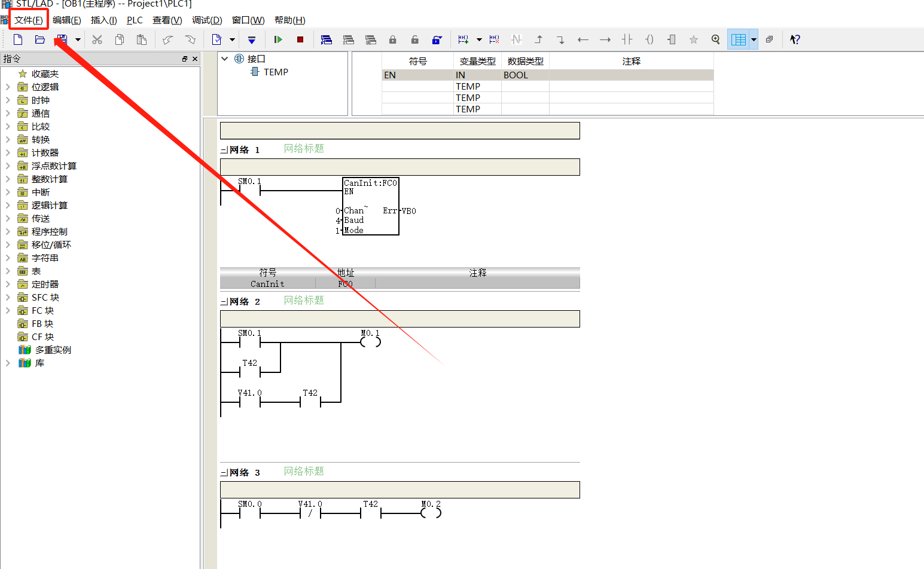This screenshot has height=569, width=924.
Task: Toggle the symbol table grid view button
Action: tap(739, 39)
